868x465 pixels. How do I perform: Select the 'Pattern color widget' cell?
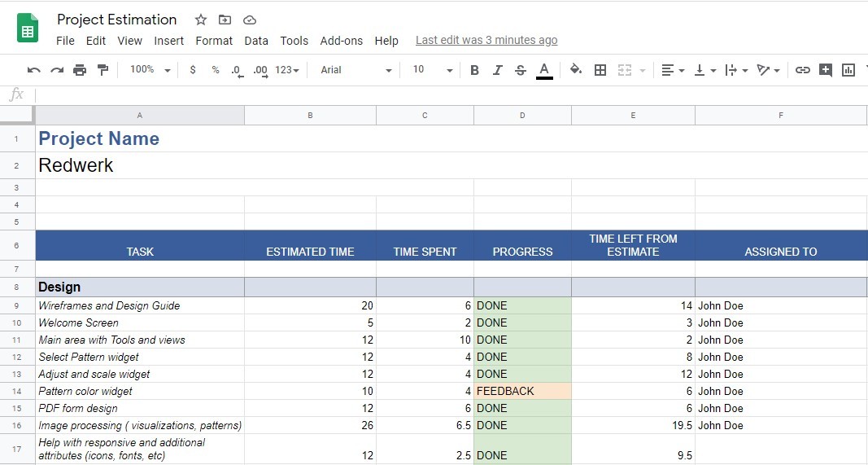coord(139,391)
